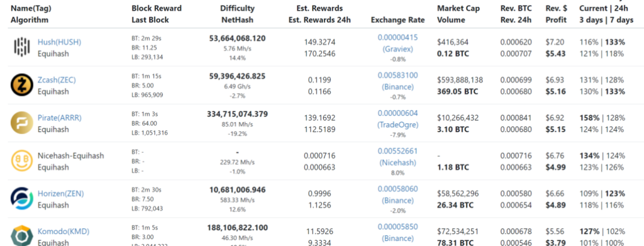Open the Komodo(KMD) coin link
Image resolution: width=644 pixels, height=246 pixels.
pos(64,232)
